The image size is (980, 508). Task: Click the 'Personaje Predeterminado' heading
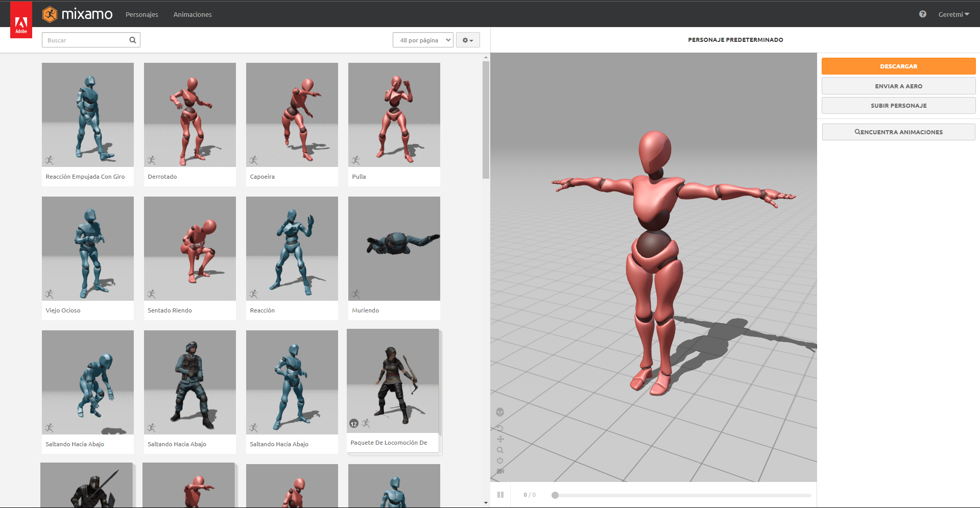[735, 40]
